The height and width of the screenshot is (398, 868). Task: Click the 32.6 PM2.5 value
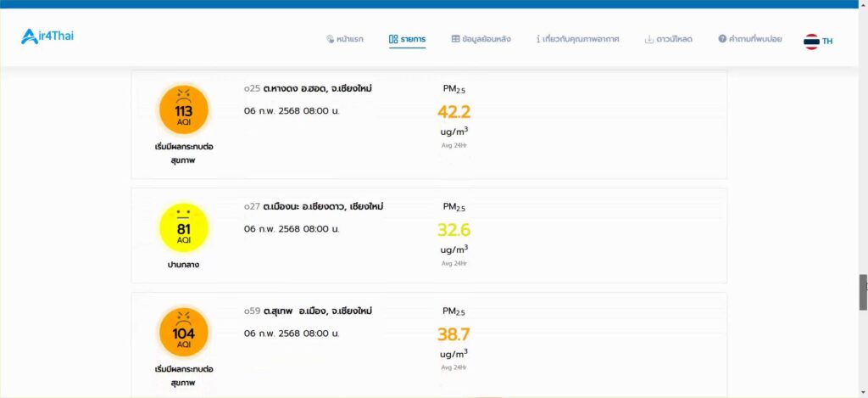click(x=454, y=230)
